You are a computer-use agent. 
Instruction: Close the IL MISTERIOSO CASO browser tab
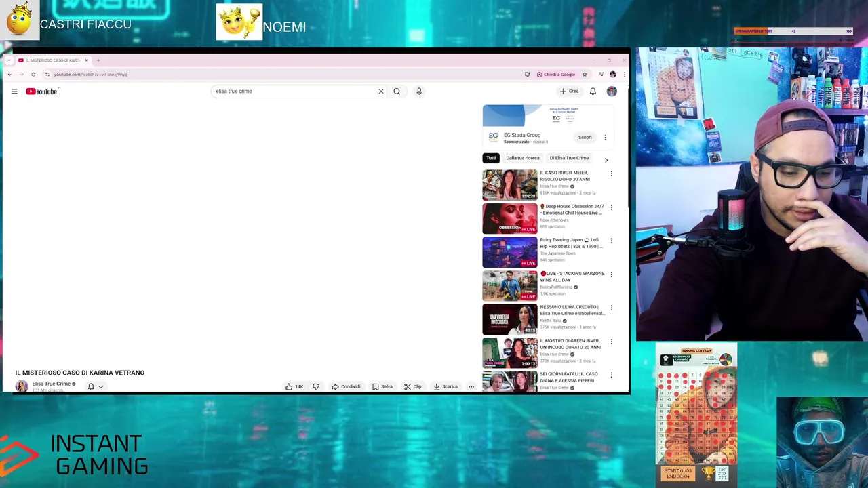(85, 60)
